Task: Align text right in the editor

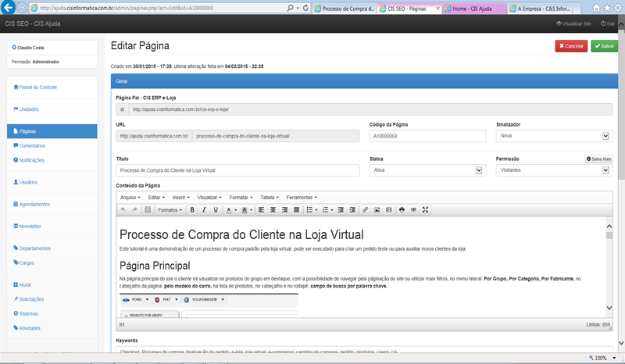Action: point(284,209)
